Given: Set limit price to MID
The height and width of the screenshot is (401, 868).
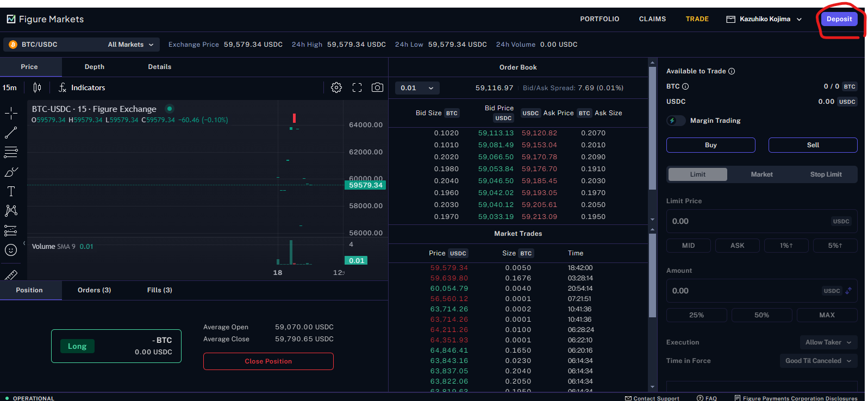Looking at the screenshot, I should (x=689, y=246).
